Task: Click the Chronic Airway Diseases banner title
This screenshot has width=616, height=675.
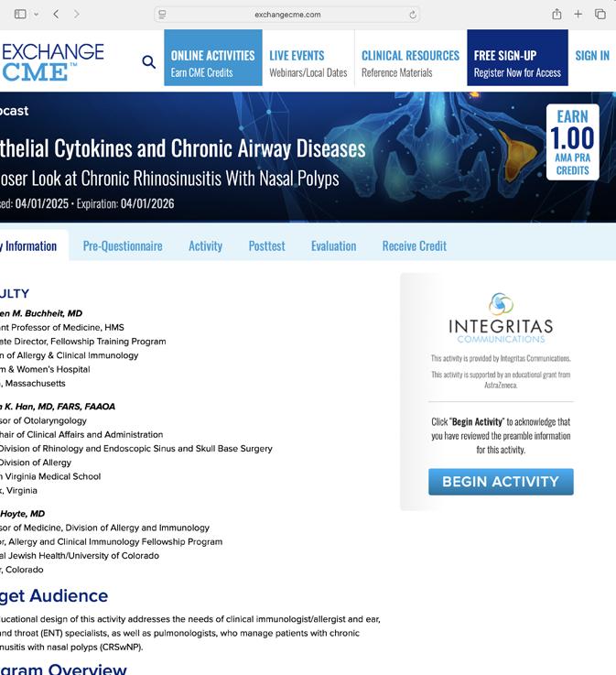Action: (183, 149)
